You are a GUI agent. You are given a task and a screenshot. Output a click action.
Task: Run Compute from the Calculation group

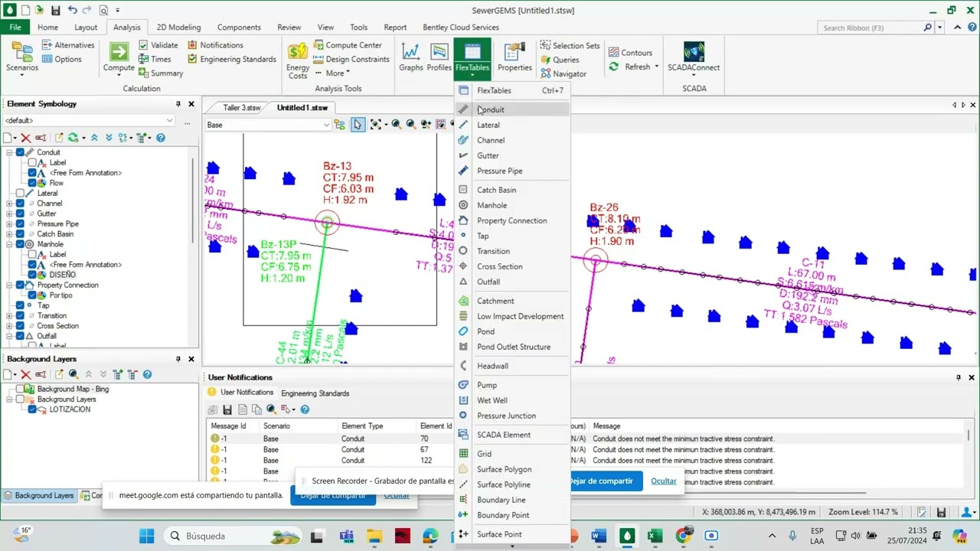[119, 57]
